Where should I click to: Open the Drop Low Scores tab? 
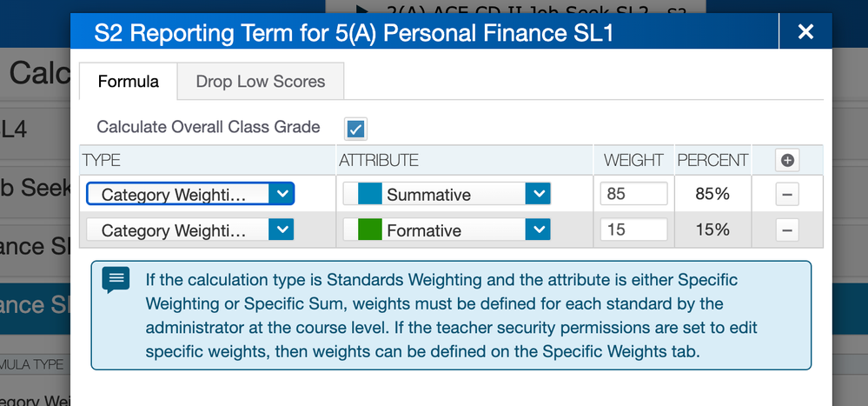[261, 82]
